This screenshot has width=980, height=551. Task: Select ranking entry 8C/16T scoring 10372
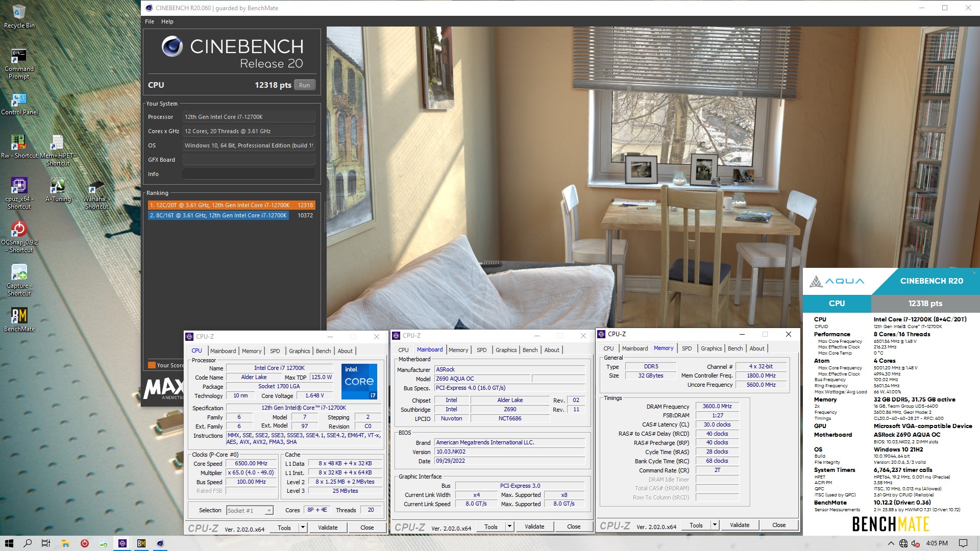(x=231, y=215)
